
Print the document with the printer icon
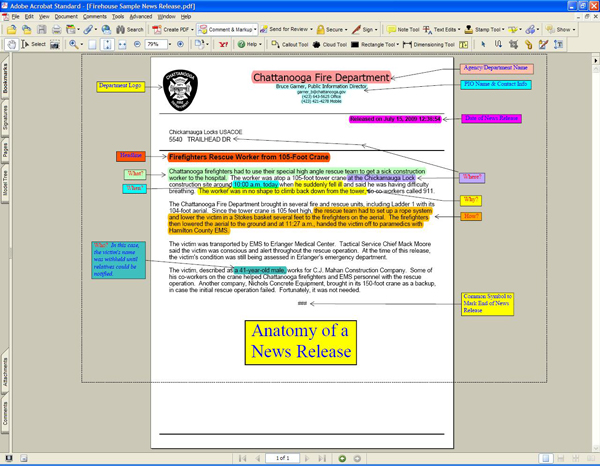(x=57, y=29)
